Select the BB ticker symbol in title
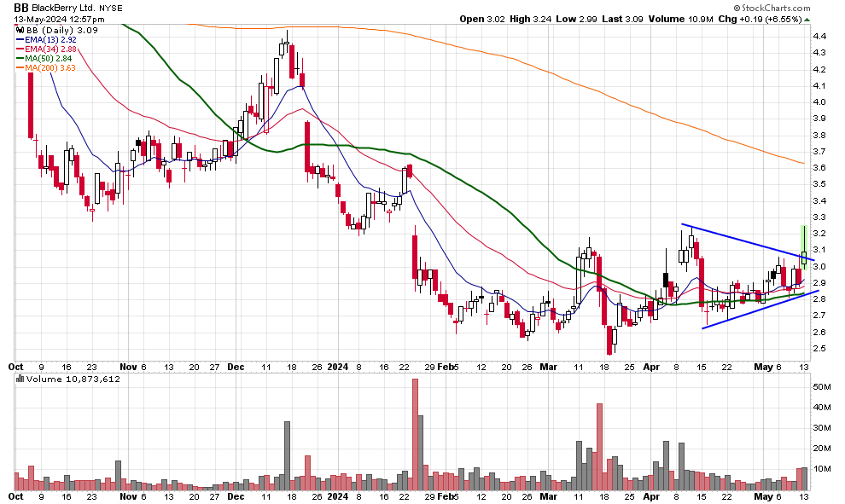 pyautogui.click(x=22, y=7)
